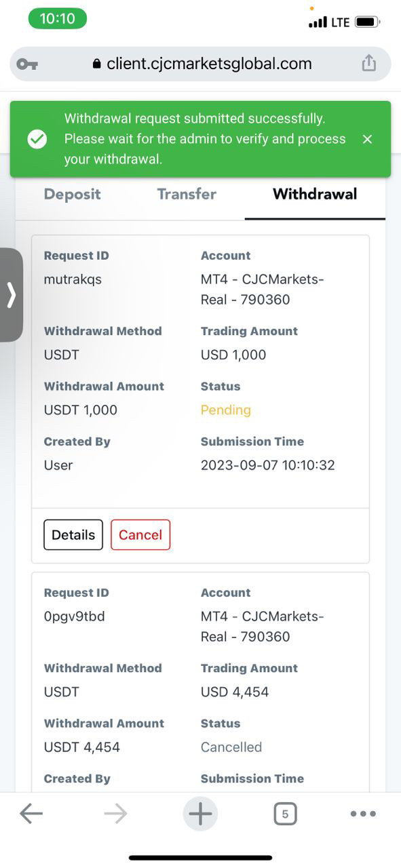Dismiss the green success notification
This screenshot has width=401, height=868.
point(367,139)
